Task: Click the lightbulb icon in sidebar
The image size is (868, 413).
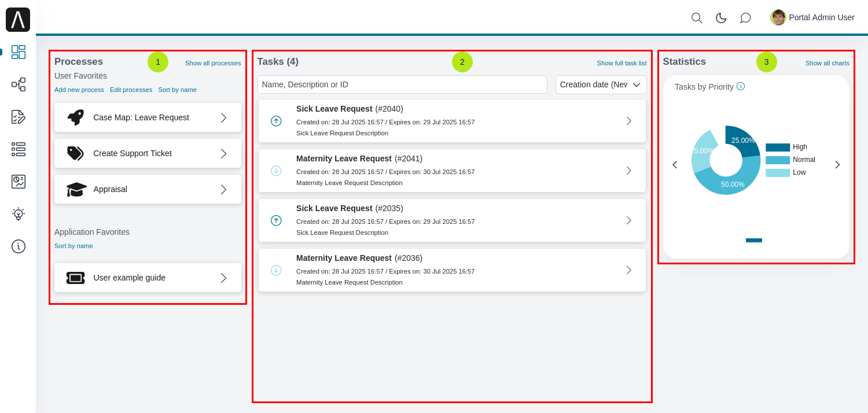Action: tap(19, 214)
